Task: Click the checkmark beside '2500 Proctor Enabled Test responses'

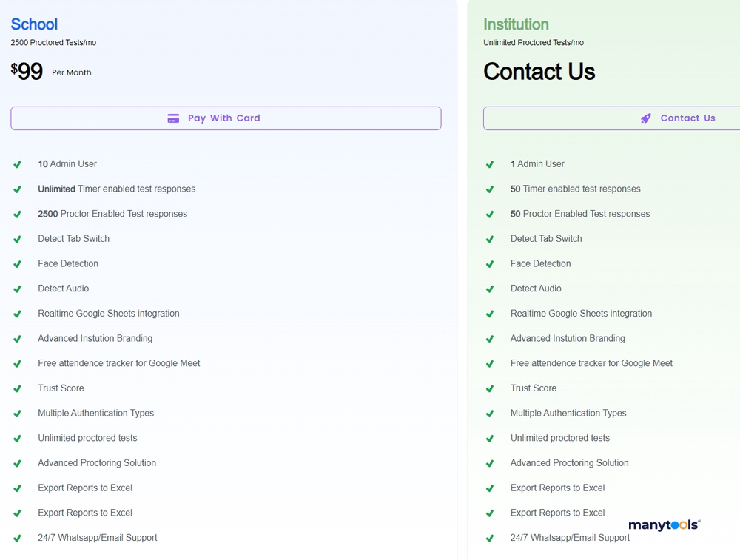Action: (x=18, y=215)
